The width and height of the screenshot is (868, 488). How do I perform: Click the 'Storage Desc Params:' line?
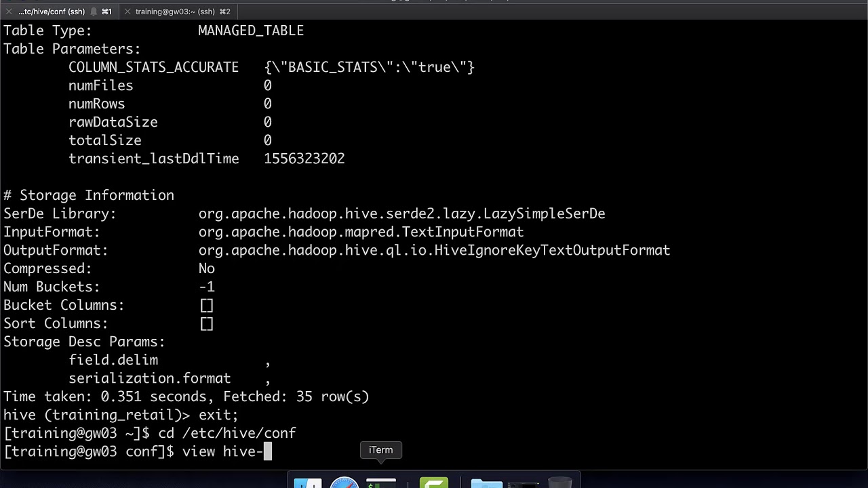coord(84,342)
